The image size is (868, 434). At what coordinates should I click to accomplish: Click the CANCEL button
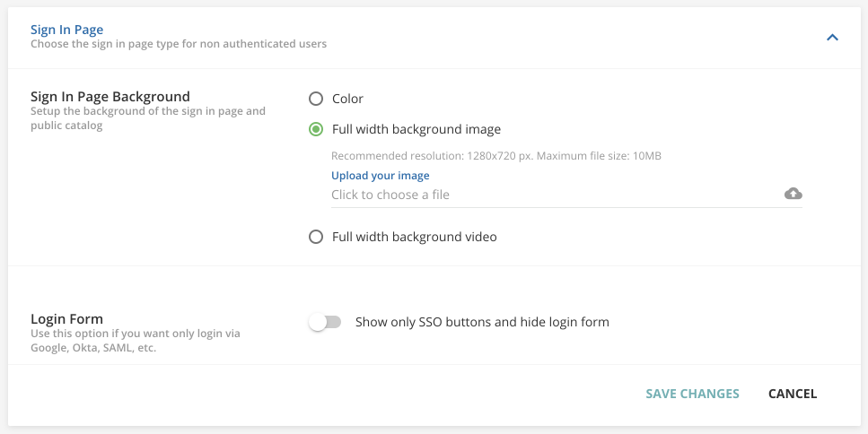point(793,394)
